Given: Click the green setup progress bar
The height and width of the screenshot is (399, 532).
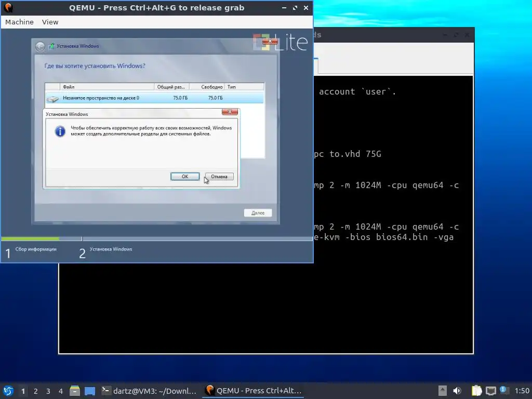Looking at the screenshot, I should click(x=30, y=239).
